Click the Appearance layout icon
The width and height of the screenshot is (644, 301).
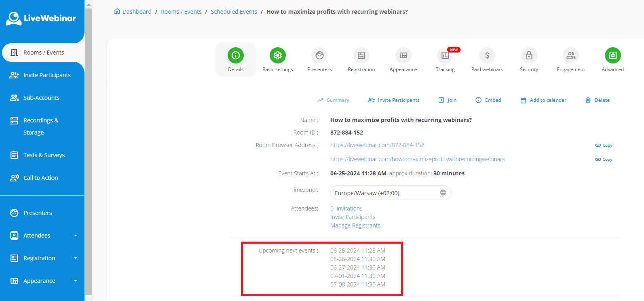[403, 56]
